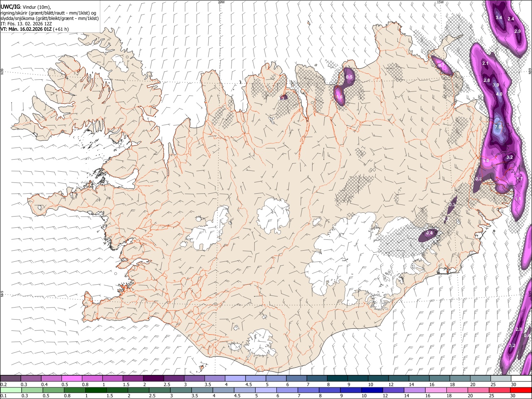
Task: Click the label 0.1 starting the green legend row
Action: click(x=3, y=396)
